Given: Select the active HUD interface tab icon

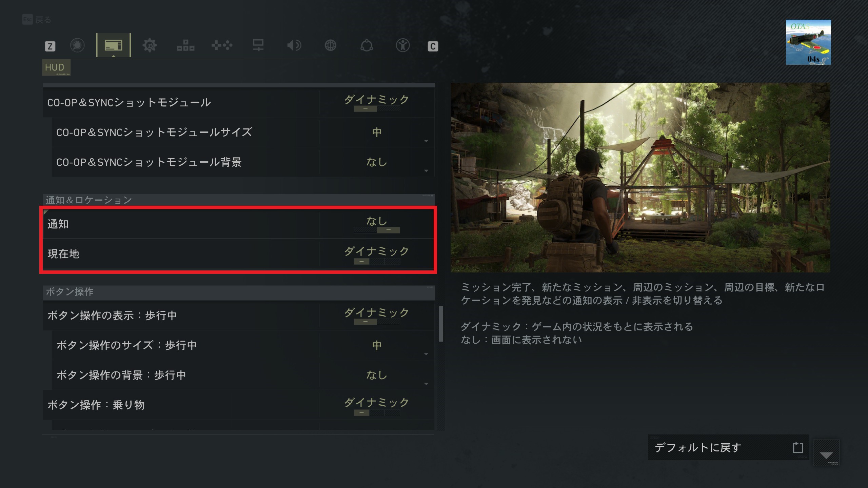Looking at the screenshot, I should coord(113,45).
